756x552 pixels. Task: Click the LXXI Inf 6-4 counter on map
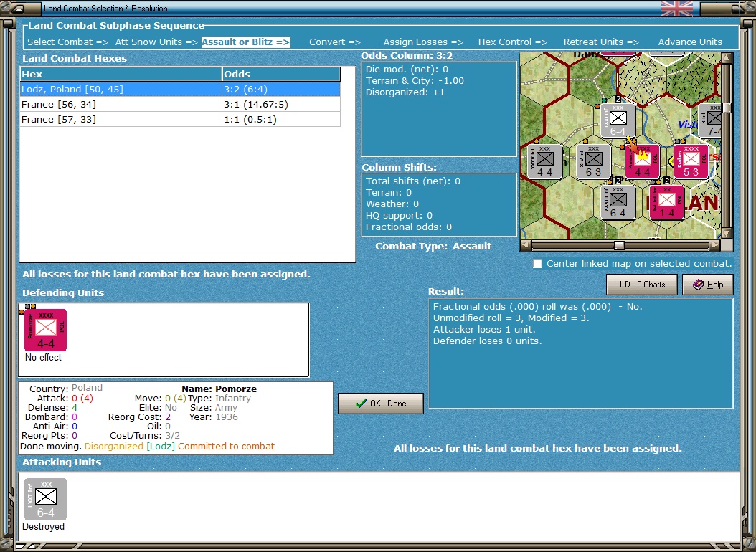coord(618,120)
